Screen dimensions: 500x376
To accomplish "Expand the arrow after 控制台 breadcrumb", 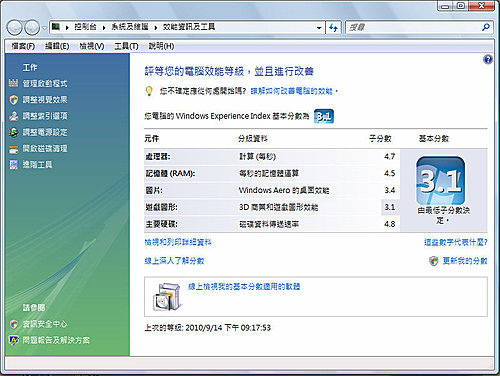I will [x=104, y=27].
